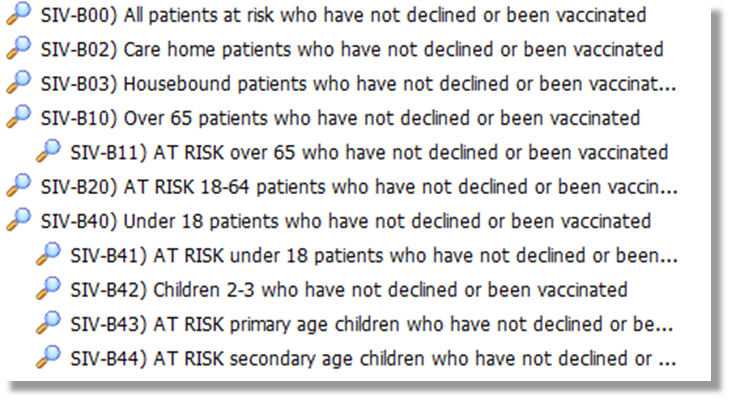Open SIV-B11 AT RISK over 65 search
This screenshot has height=400, width=730.
tap(370, 153)
